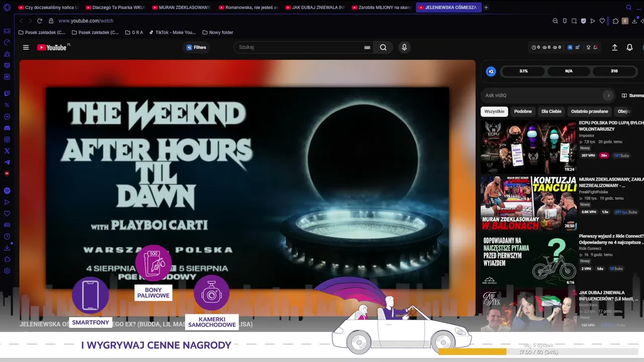644x362 pixels.
Task: Switch to the JAK DUBAJ ZNIEWALA tab
Action: click(314, 8)
